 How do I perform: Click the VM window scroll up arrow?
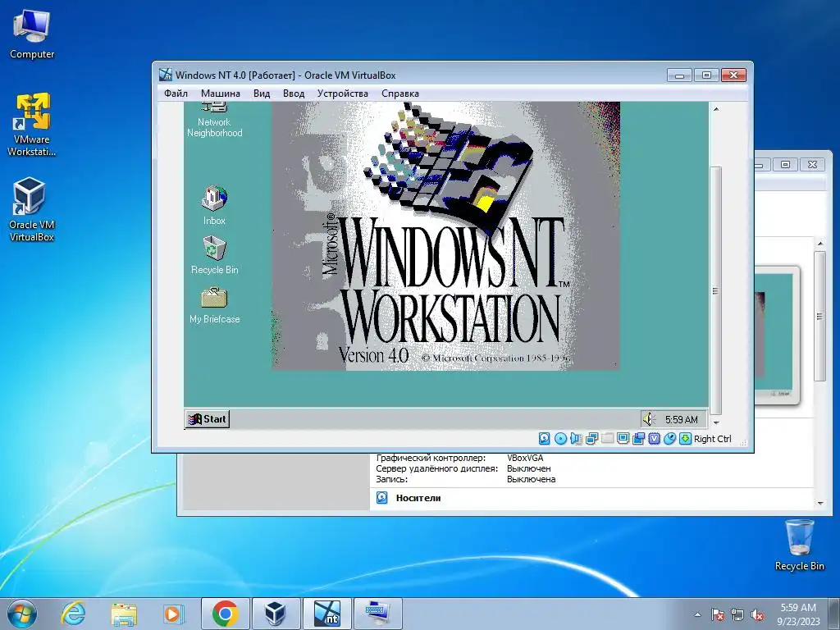(x=715, y=109)
